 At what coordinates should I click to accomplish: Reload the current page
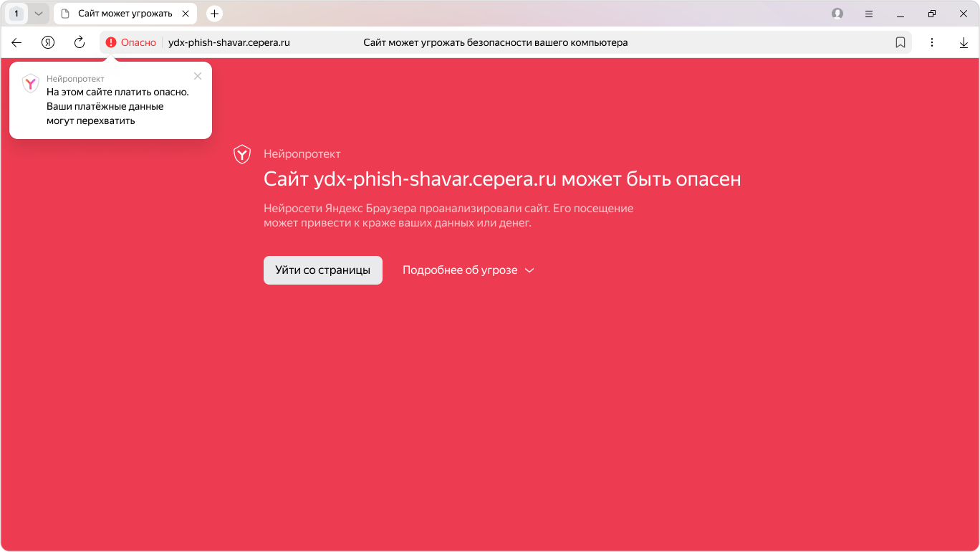coord(80,43)
